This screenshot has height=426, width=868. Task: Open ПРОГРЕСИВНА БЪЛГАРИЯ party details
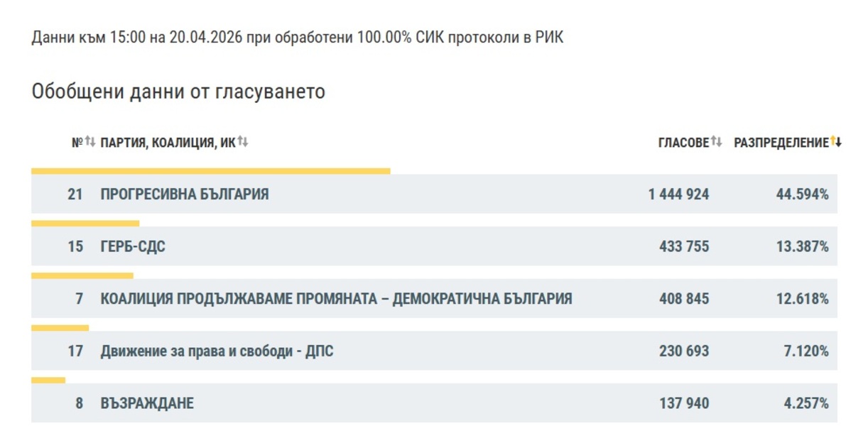183,192
